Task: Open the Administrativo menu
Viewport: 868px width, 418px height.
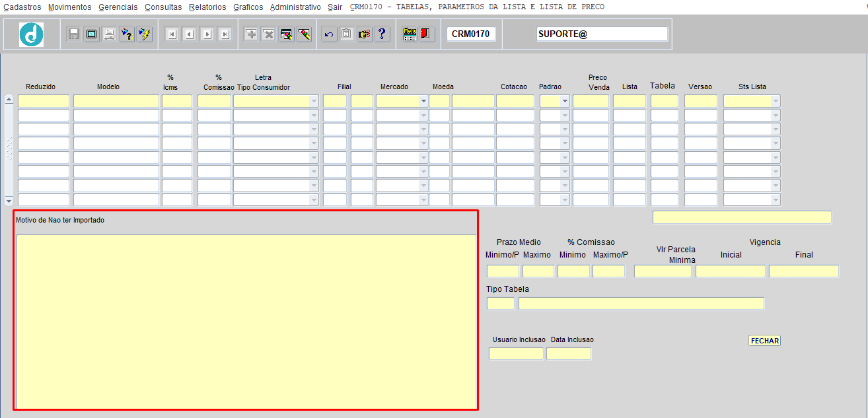Action: click(295, 7)
